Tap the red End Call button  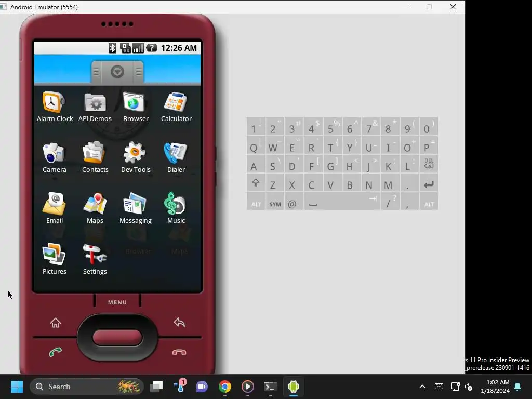(179, 352)
